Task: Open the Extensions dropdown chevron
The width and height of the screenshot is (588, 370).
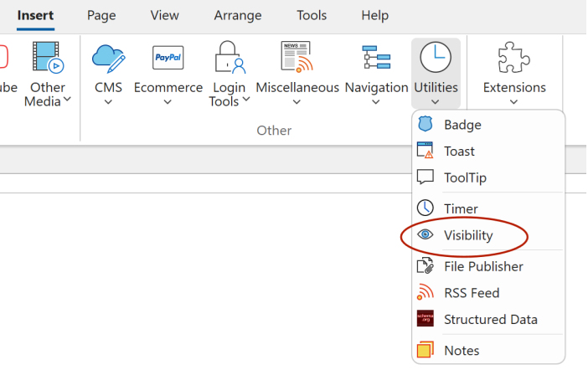Action: click(x=513, y=103)
